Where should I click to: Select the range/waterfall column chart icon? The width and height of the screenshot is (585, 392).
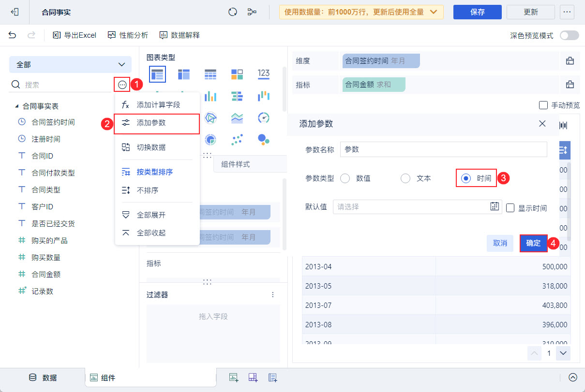[264, 96]
